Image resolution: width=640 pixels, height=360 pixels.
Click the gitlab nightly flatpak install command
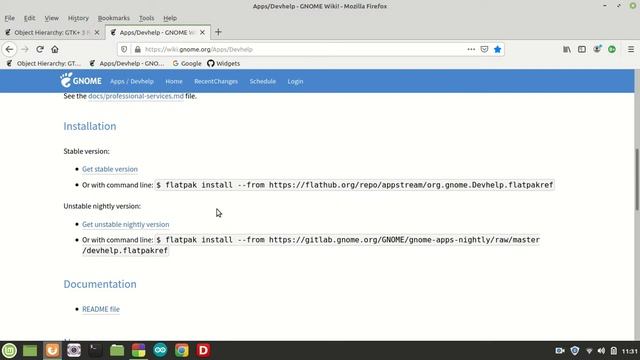point(311,245)
